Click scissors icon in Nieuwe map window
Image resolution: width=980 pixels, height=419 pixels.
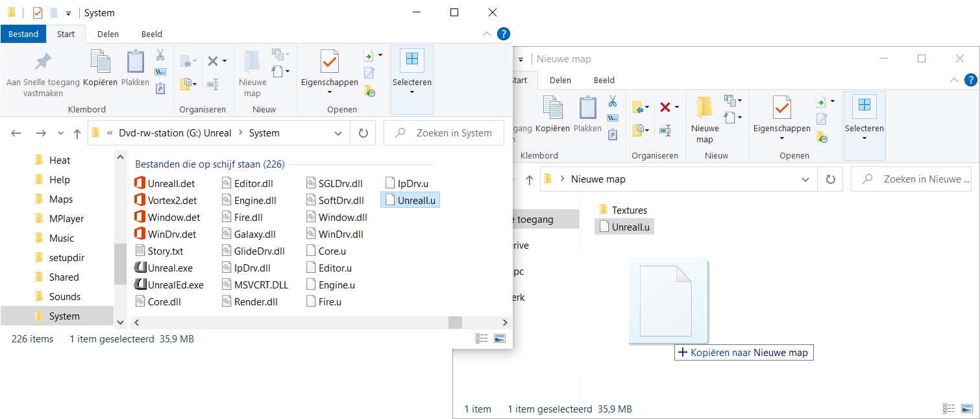[x=613, y=101]
